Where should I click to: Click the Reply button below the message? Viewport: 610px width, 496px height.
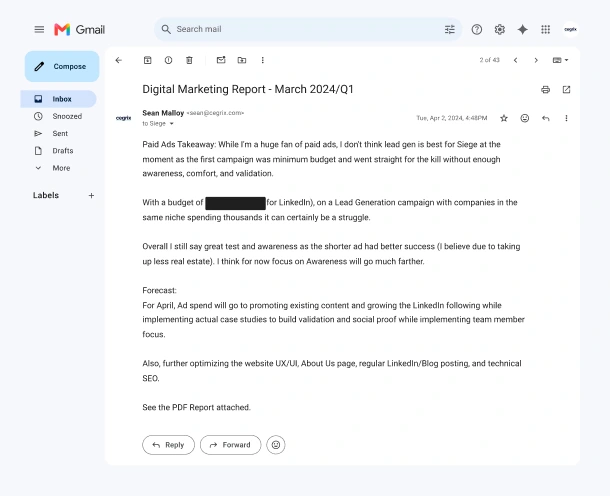[168, 445]
